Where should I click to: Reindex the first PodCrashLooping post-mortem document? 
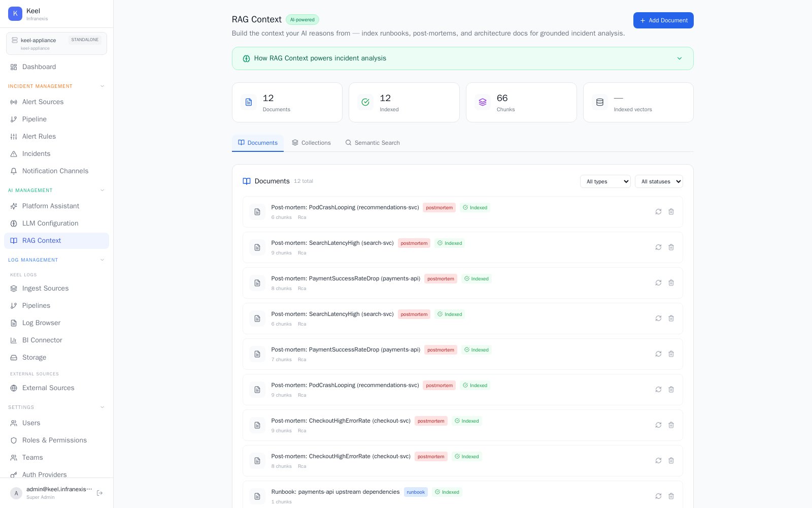coord(658,212)
